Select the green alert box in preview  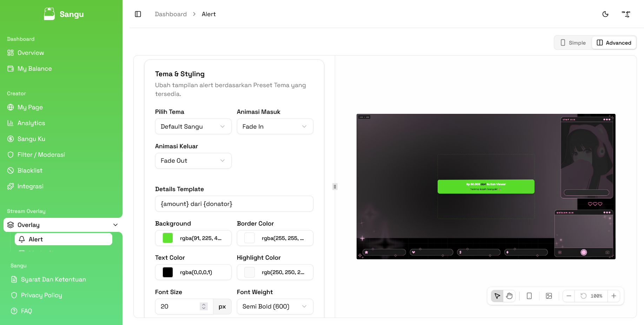486,187
